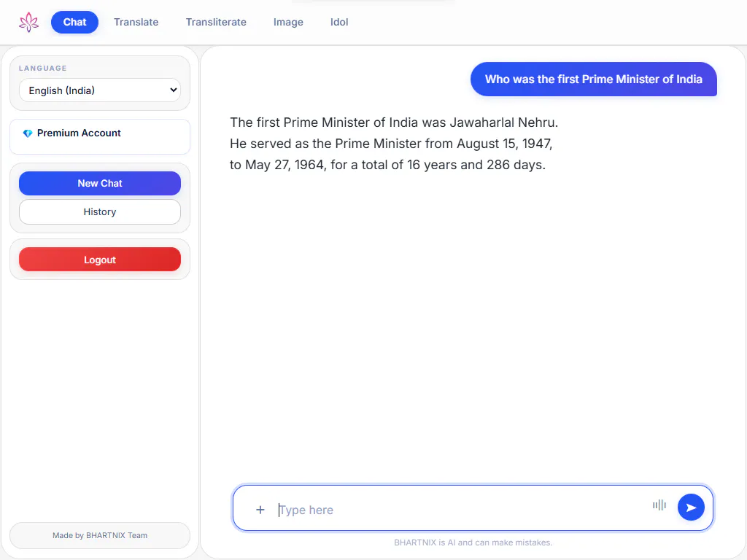Click the red Logout button
747x560 pixels.
point(100,260)
